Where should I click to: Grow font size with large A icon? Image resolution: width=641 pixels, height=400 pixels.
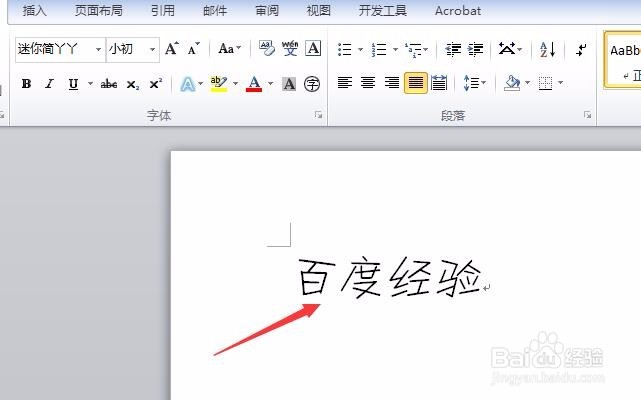coord(172,49)
